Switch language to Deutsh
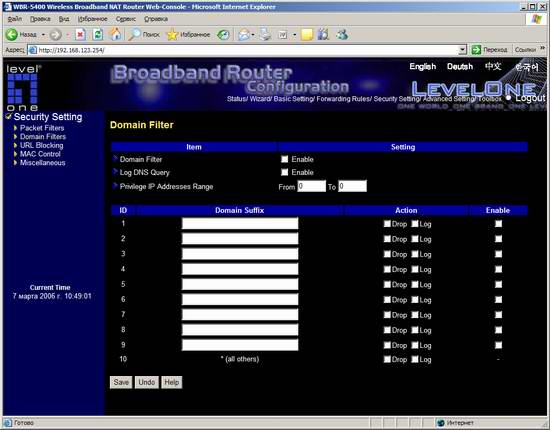The image size is (550, 430). coord(460,66)
